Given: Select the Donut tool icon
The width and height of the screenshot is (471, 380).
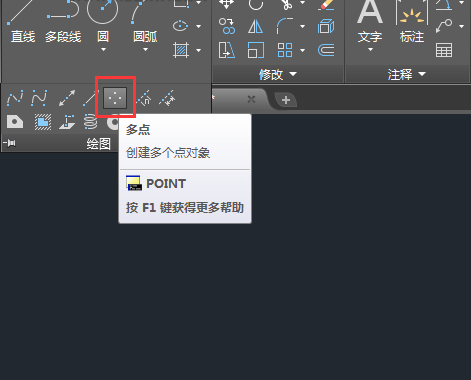Looking at the screenshot, I should click(x=113, y=122).
